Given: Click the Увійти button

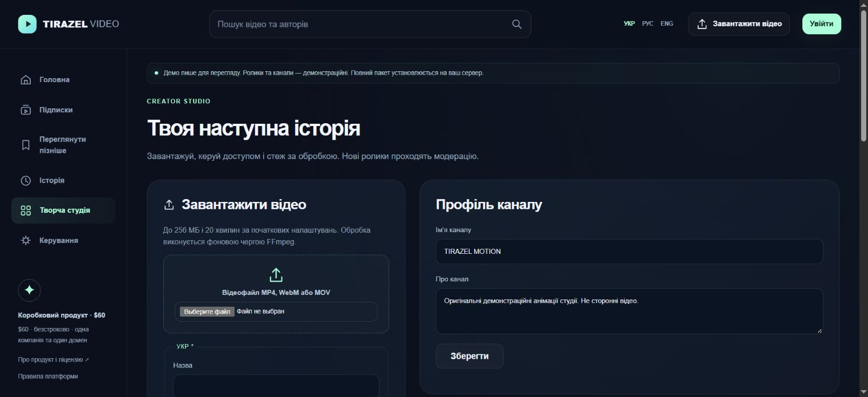Looking at the screenshot, I should [822, 24].
